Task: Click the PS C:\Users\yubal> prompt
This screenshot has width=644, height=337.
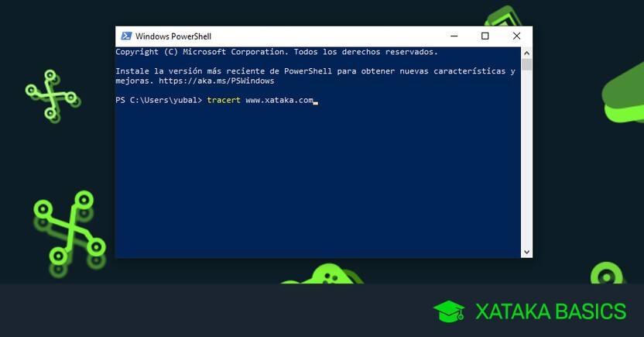Action: pyautogui.click(x=159, y=101)
